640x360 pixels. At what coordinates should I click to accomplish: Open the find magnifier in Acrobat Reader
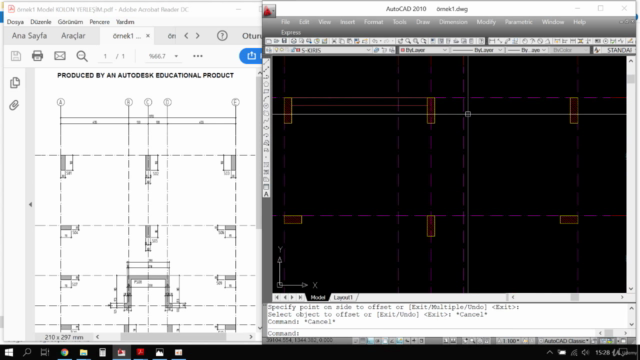click(82, 56)
